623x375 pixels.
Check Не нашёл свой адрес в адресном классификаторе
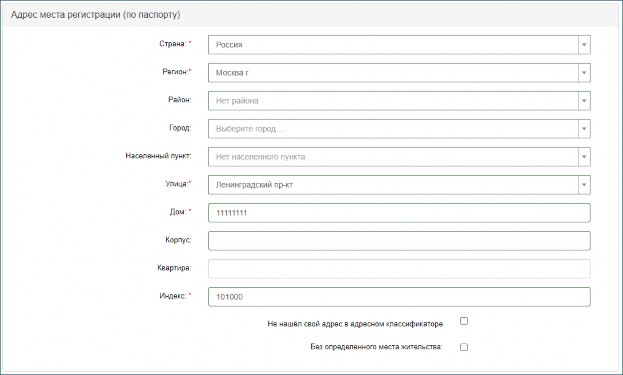click(x=464, y=321)
